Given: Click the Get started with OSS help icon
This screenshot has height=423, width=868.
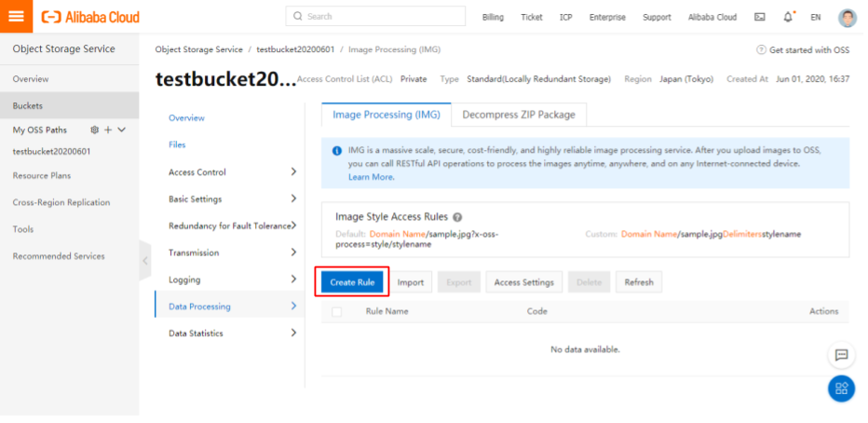Looking at the screenshot, I should tap(761, 49).
